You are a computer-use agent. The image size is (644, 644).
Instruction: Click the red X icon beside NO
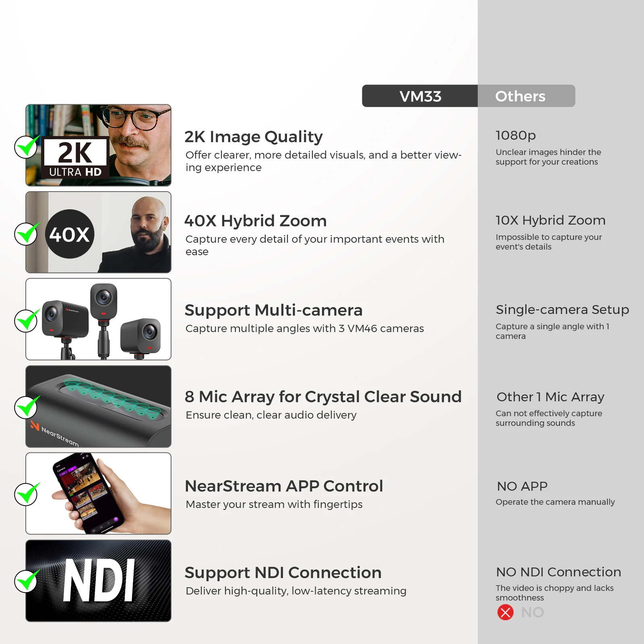(505, 612)
